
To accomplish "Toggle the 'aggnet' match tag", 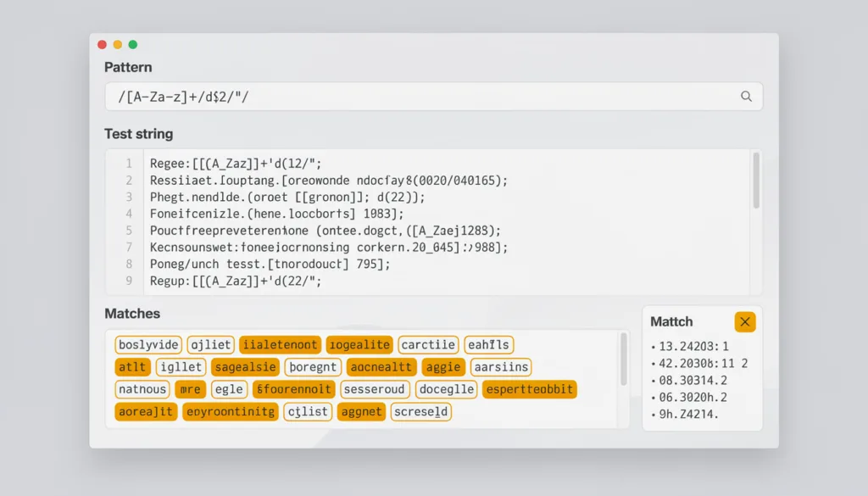I will pos(361,412).
